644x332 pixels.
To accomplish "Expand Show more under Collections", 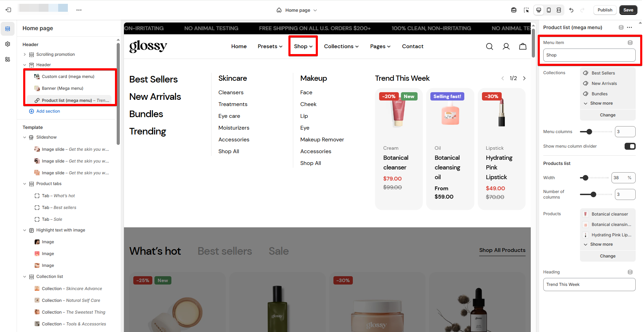I will 601,103.
